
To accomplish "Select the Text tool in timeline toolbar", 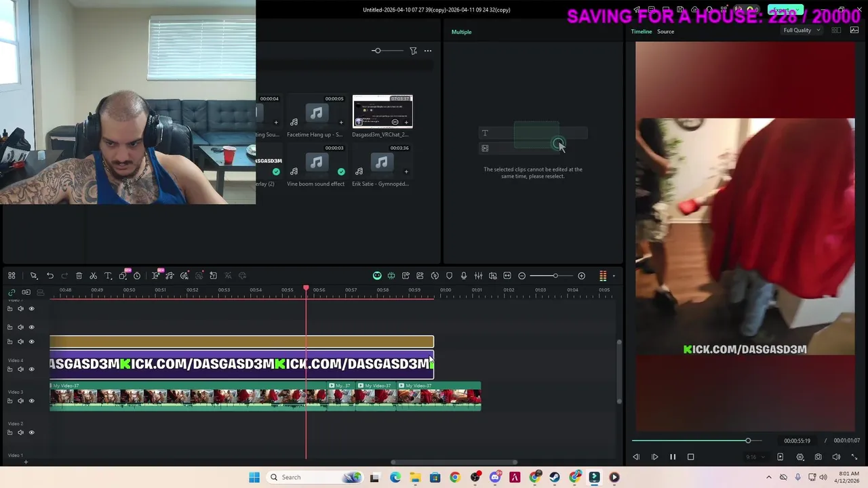I will [108, 276].
